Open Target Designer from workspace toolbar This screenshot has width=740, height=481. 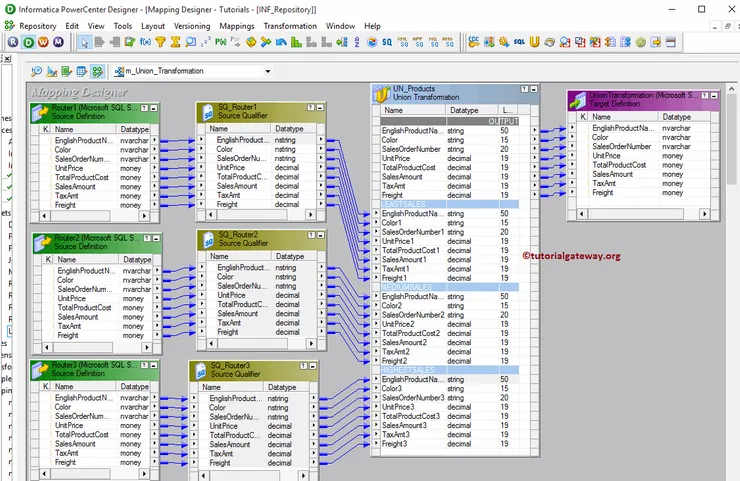click(51, 71)
